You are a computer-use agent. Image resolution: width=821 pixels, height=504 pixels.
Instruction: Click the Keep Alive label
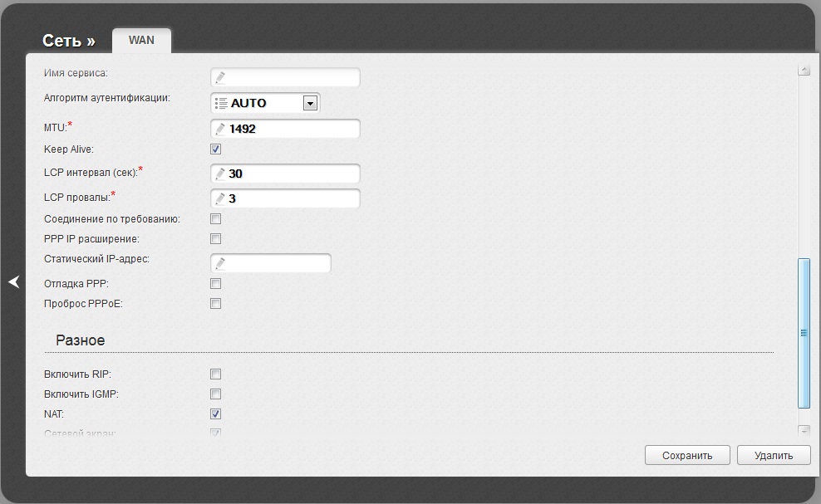[x=69, y=149]
